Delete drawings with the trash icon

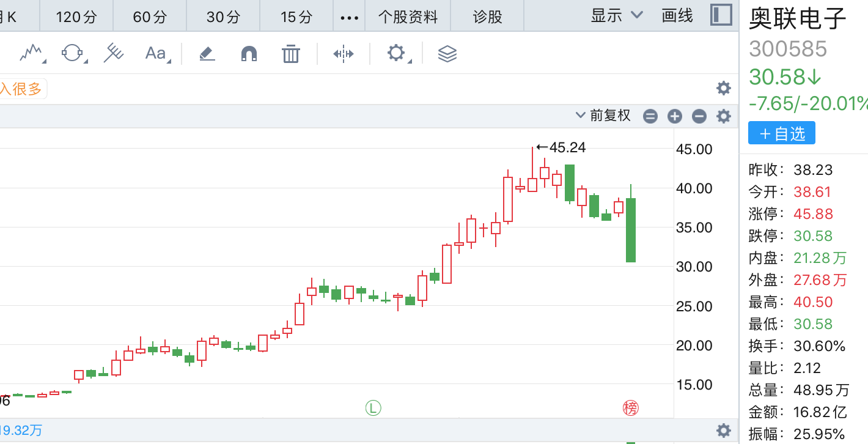pyautogui.click(x=291, y=54)
